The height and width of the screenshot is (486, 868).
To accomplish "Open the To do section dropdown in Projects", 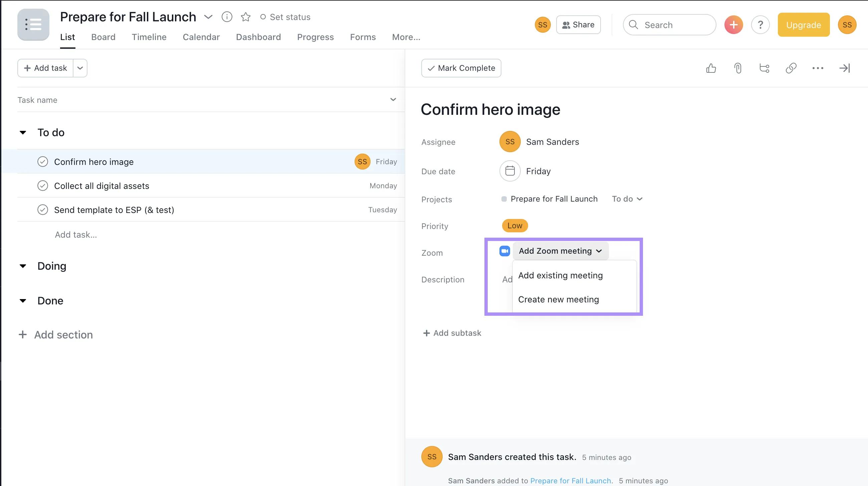I will 627,199.
